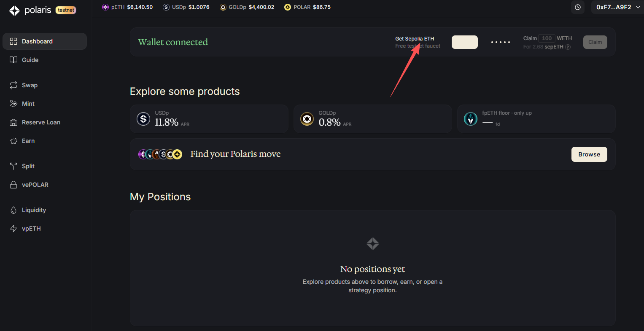Click the vePOLAR lock icon

(x=13, y=185)
